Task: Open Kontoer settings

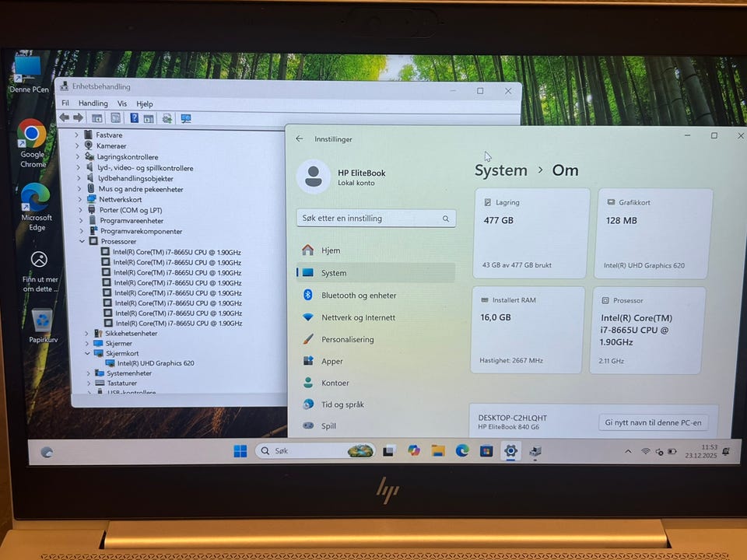Action: point(375,383)
